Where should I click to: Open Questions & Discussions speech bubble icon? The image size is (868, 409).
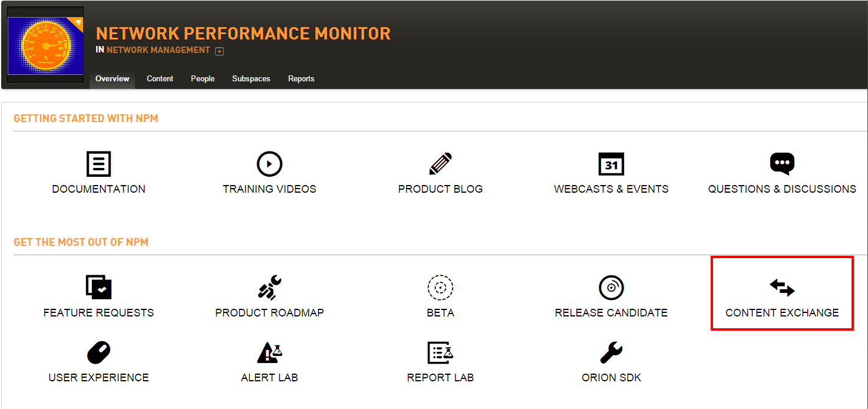(782, 164)
